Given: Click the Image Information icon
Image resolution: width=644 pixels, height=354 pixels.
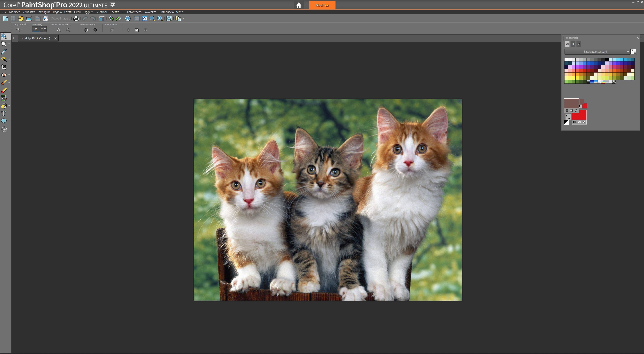Looking at the screenshot, I should [x=128, y=18].
